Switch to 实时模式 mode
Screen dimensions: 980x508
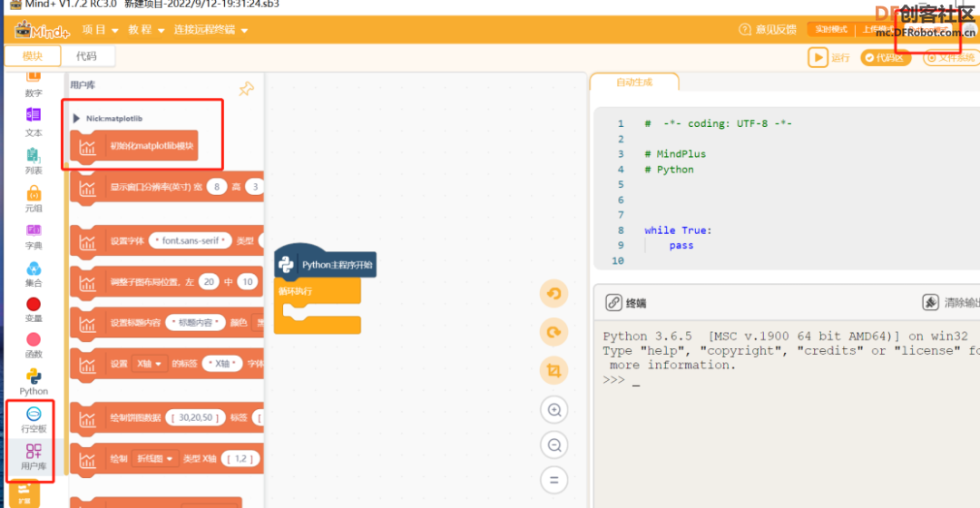coord(831,29)
